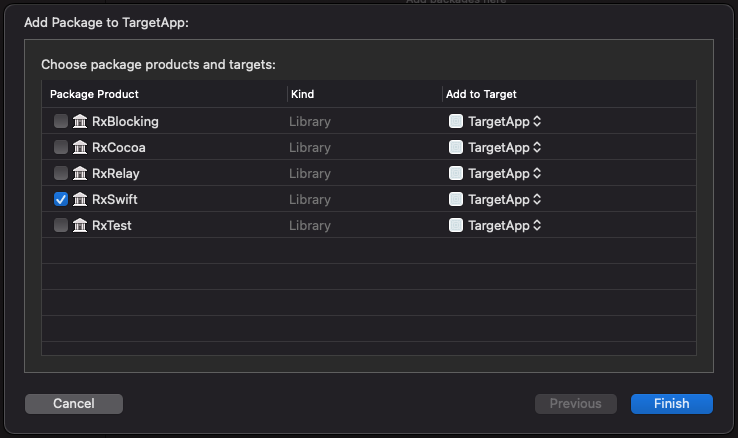Select the RxCocoa product name
The width and height of the screenshot is (738, 438).
point(119,147)
